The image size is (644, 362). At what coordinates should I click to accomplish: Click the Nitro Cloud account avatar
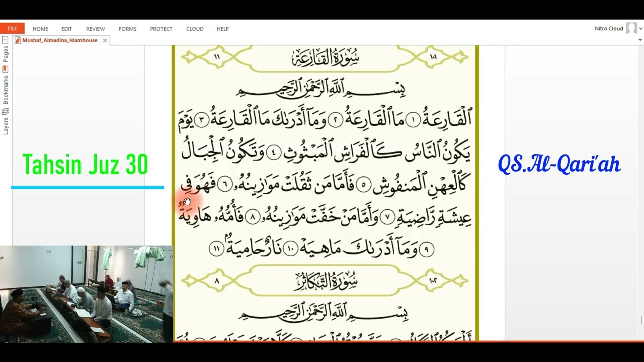631,29
